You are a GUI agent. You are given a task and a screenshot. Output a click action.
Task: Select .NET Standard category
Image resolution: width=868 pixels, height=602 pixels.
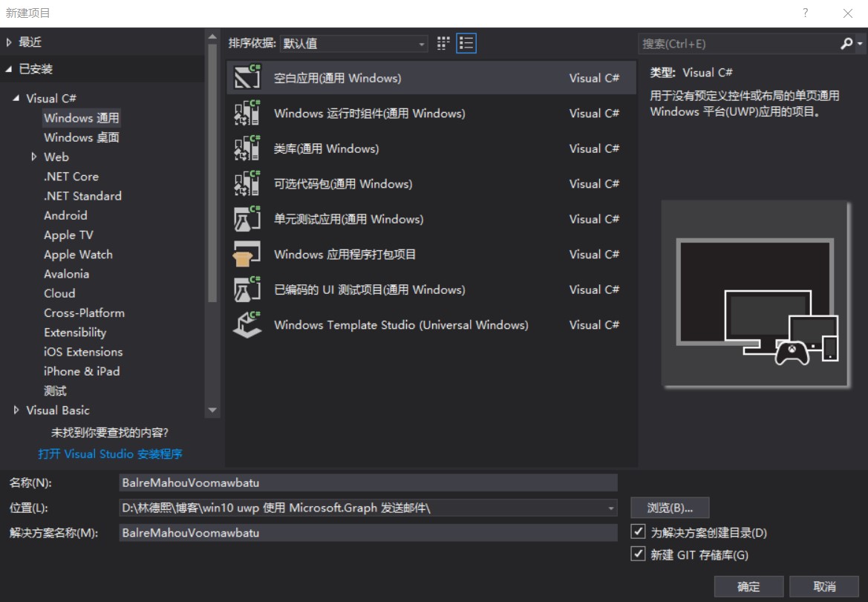coord(82,196)
